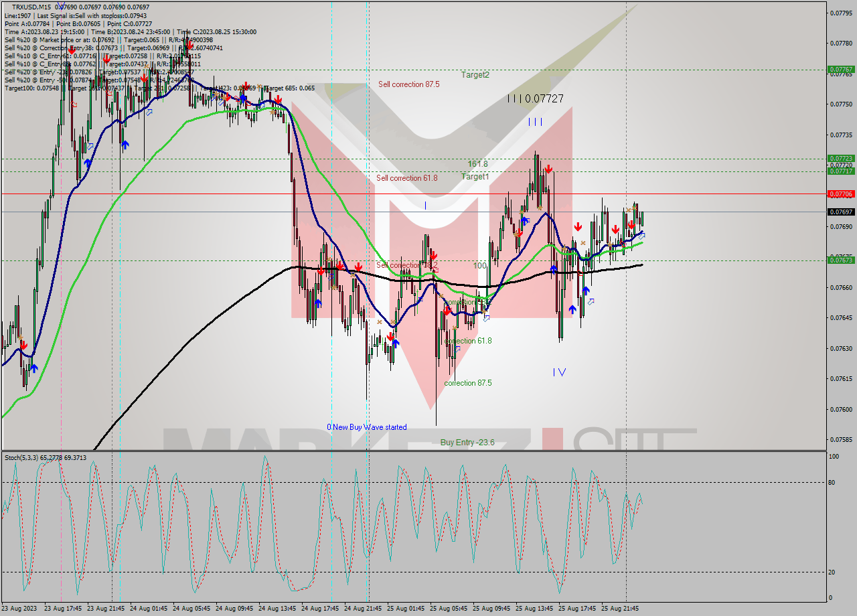Select green 0.07673 price tag on axis
The width and height of the screenshot is (857, 616).
(841, 260)
